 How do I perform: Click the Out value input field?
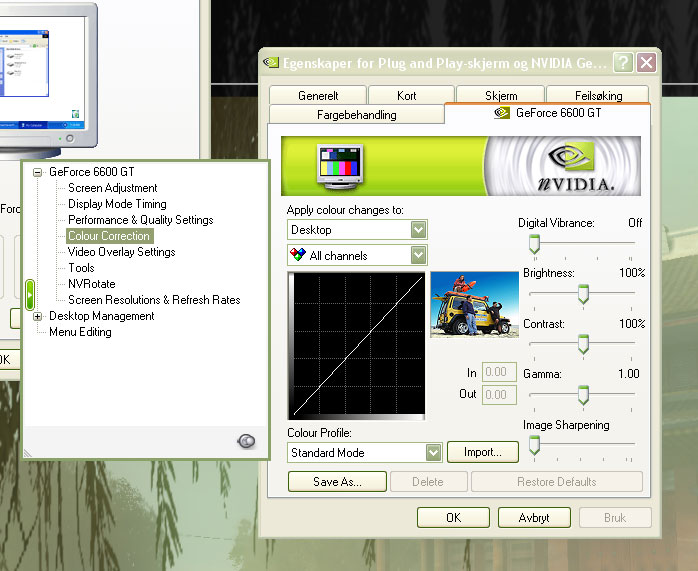(x=499, y=395)
